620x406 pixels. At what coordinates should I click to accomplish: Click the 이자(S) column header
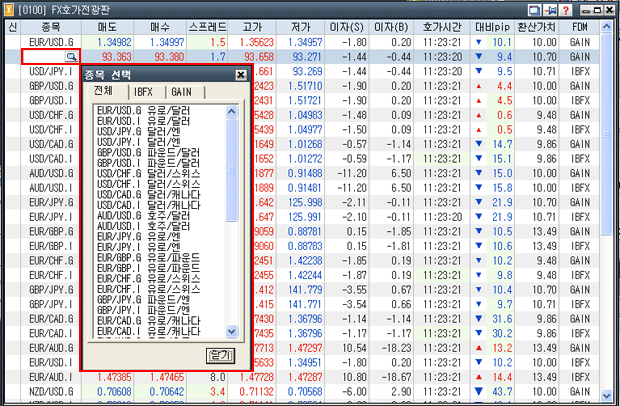click(x=347, y=27)
